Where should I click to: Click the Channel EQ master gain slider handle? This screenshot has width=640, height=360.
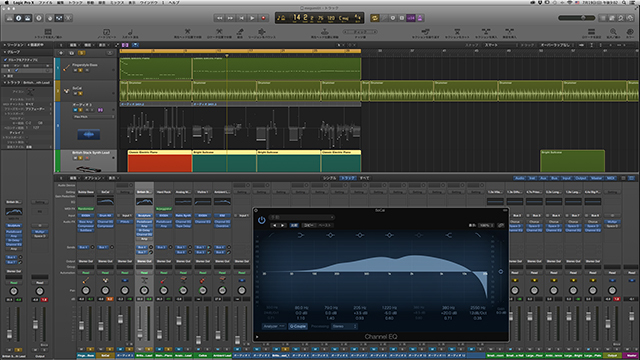[x=501, y=271]
